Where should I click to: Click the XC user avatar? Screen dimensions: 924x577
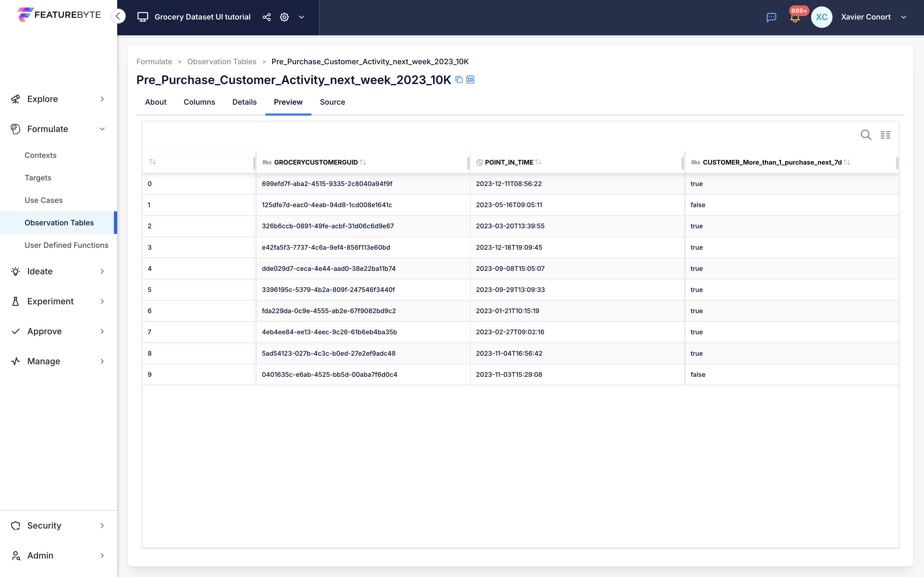click(822, 17)
